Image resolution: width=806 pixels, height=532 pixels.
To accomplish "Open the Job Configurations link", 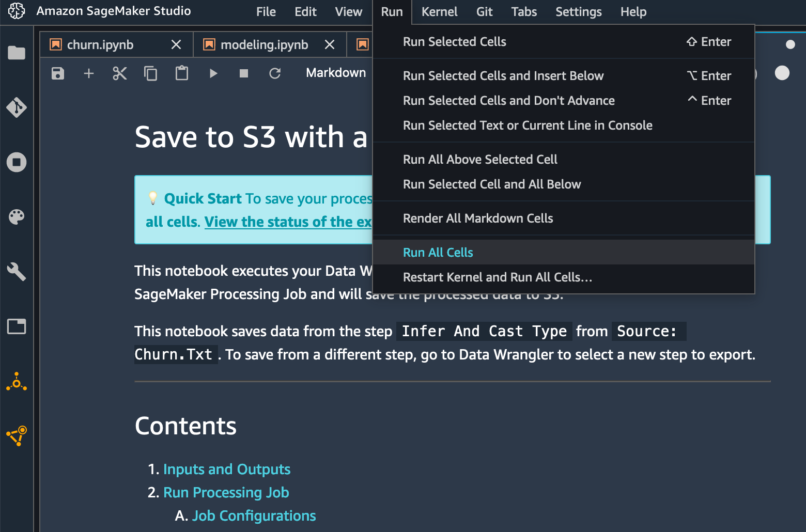I will tap(254, 515).
